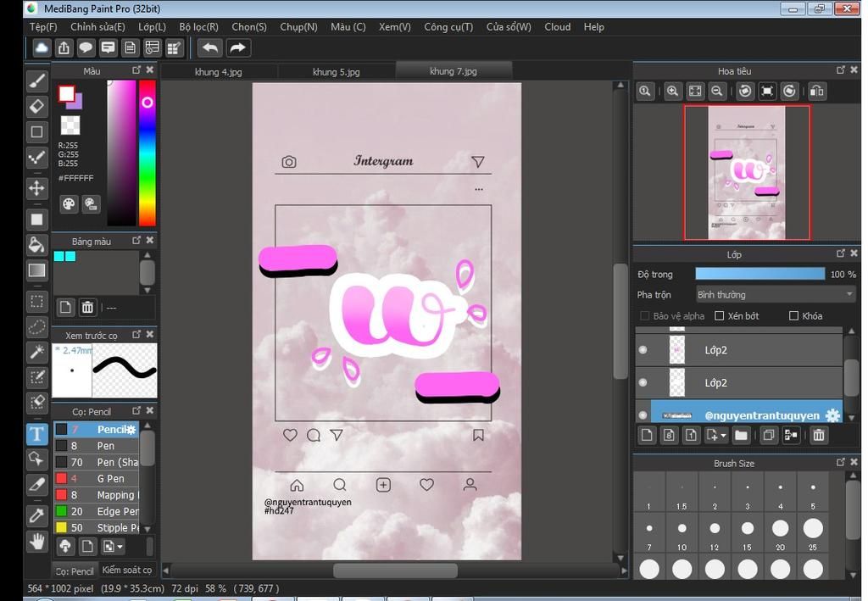868x601 pixels.
Task: Click the Undo arrow in the toolbar
Action: [210, 48]
